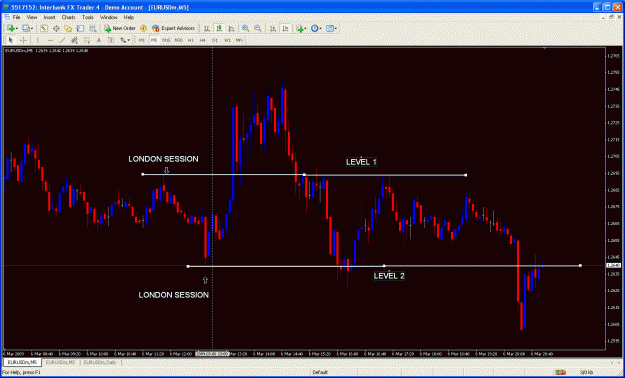This screenshot has width=625, height=378.
Task: Toggle chart auto scroll
Action: (273, 28)
